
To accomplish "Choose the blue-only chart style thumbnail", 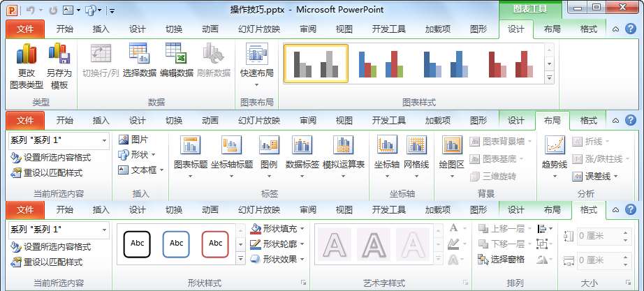I will click(x=446, y=64).
